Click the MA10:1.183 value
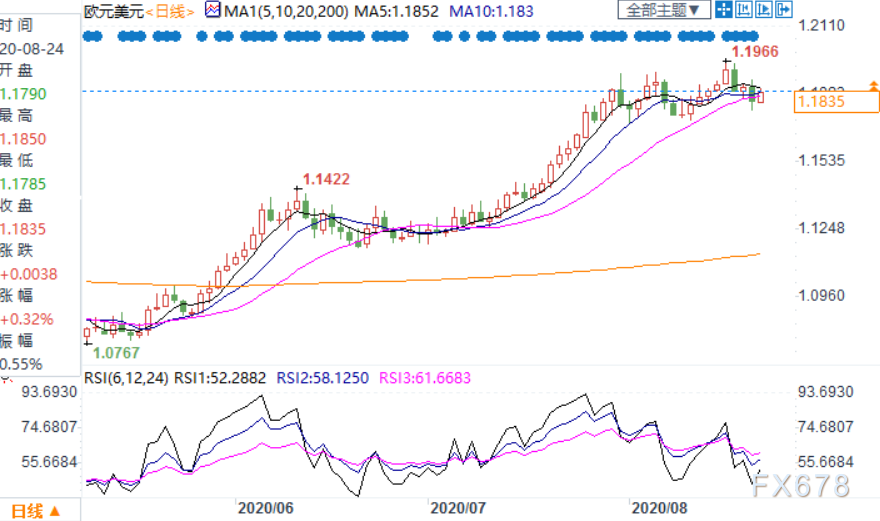This screenshot has height=521, width=880. pyautogui.click(x=491, y=11)
